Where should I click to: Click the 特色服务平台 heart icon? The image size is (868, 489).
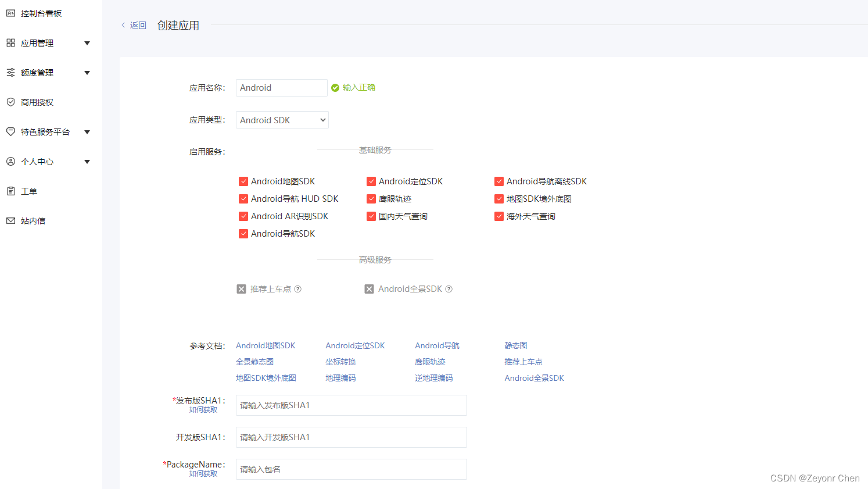click(10, 131)
